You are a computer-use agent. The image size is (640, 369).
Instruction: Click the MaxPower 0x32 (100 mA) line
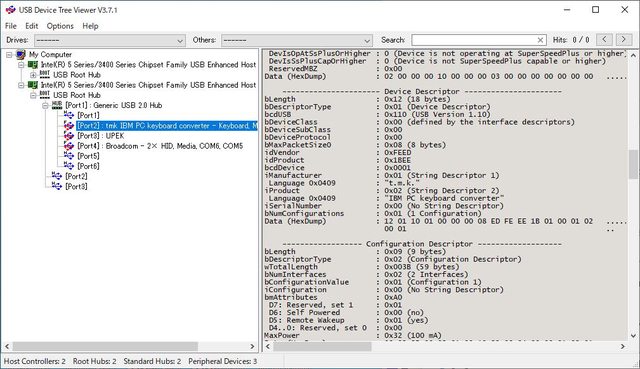(353, 336)
